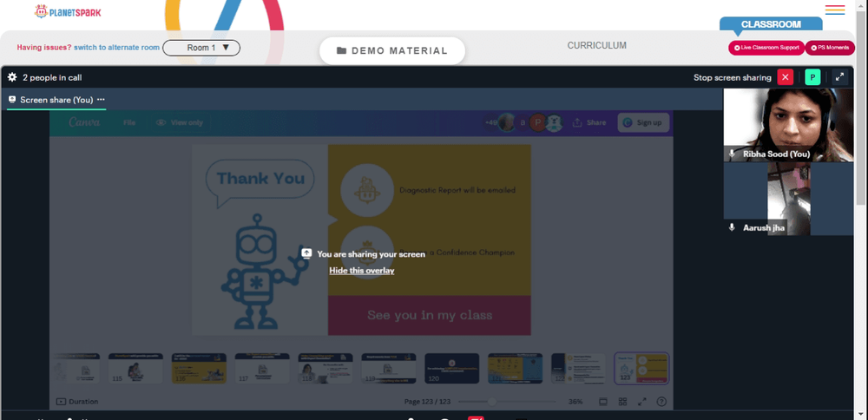The width and height of the screenshot is (868, 420).
Task: Click the Canva present fullscreen icon
Action: pos(642,402)
